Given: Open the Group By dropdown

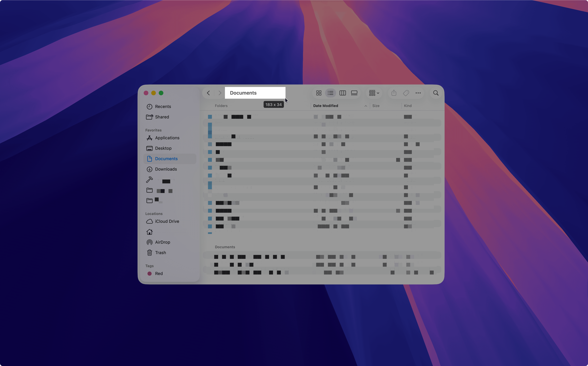Looking at the screenshot, I should point(374,93).
